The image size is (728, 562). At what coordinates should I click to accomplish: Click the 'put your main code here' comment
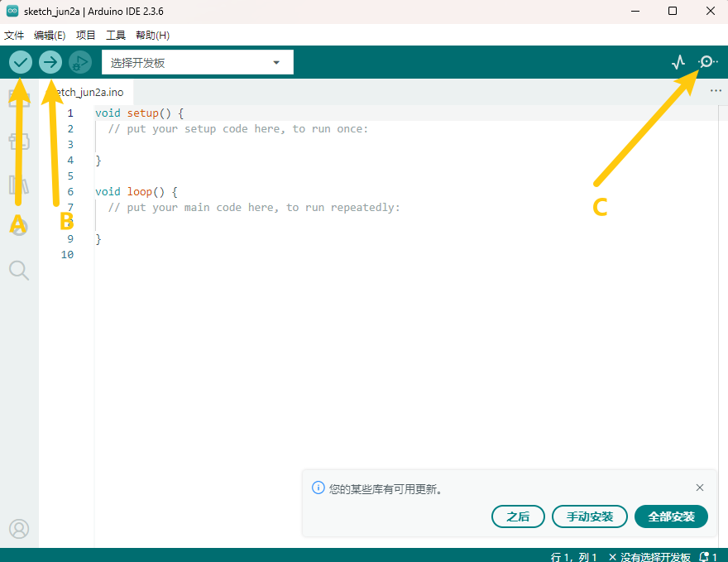[x=254, y=207]
